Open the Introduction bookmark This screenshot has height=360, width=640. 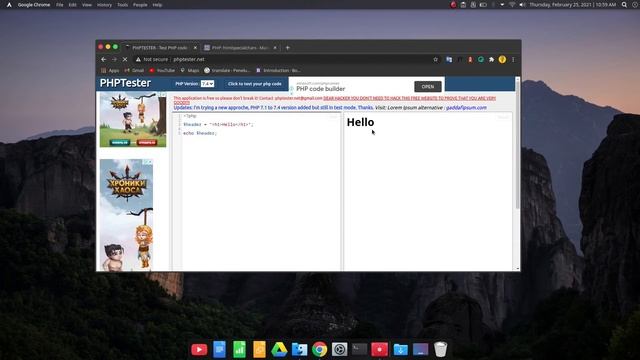(x=278, y=71)
